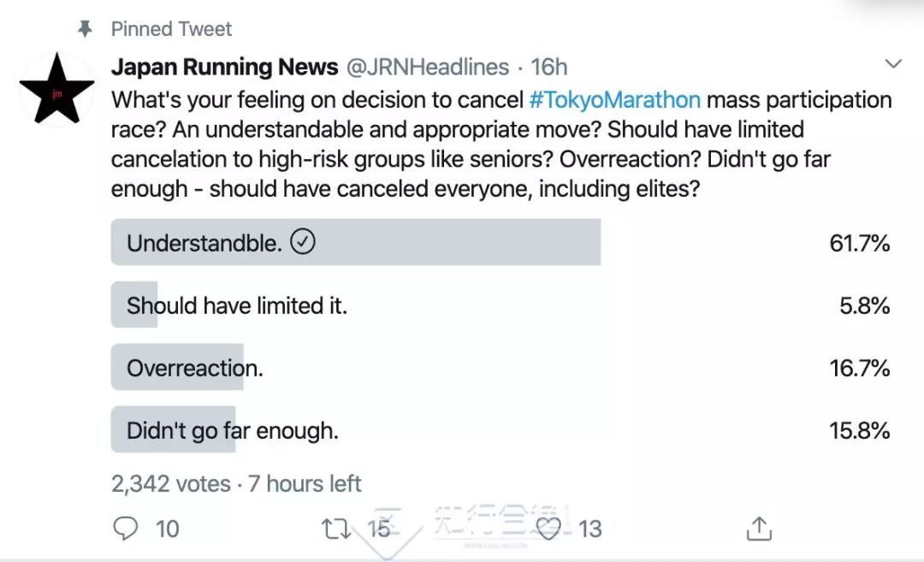The height and width of the screenshot is (562, 924).
Task: Click the reply speech bubble icon
Action: click(126, 529)
